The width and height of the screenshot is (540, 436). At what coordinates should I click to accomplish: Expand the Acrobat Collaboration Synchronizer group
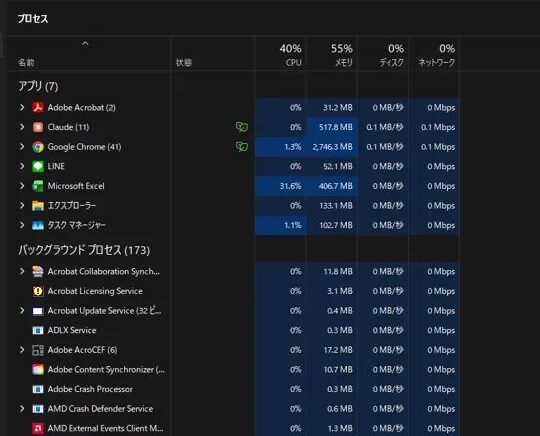click(22, 271)
